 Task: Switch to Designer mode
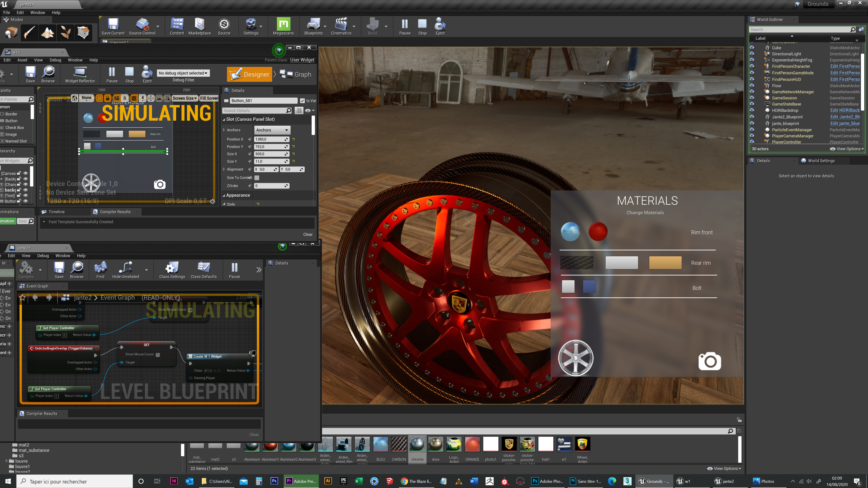coord(250,74)
